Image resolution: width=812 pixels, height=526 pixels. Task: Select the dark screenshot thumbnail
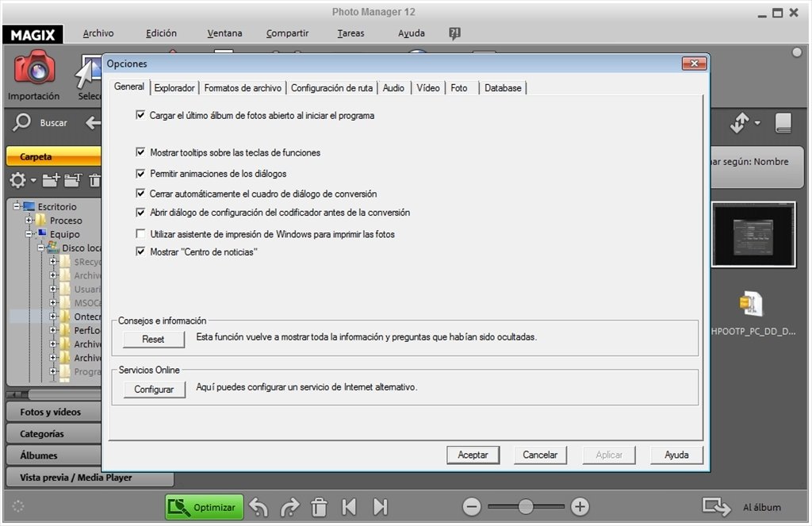point(753,234)
